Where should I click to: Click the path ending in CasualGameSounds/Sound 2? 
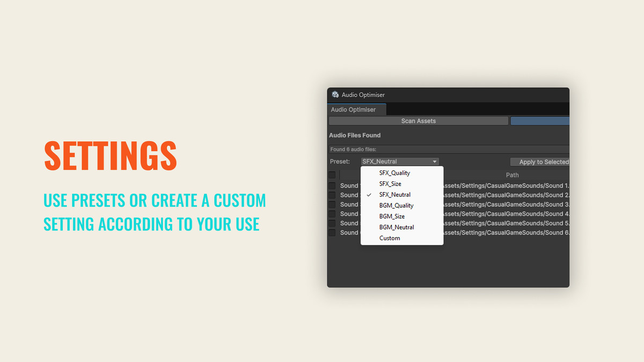[506, 195]
